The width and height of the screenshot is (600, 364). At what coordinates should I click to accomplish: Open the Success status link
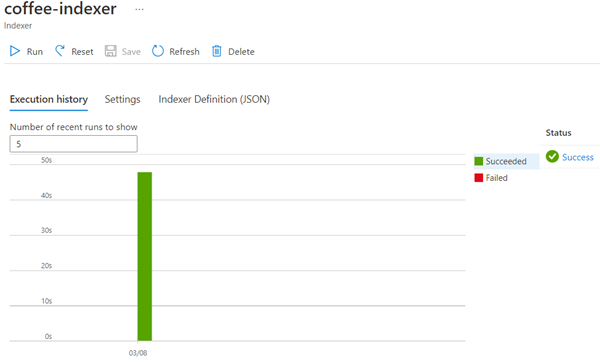pyautogui.click(x=578, y=157)
